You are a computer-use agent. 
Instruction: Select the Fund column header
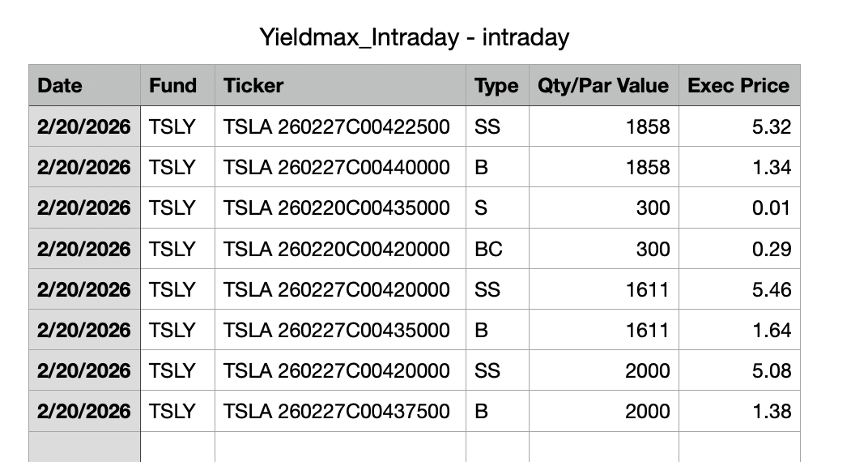(x=177, y=85)
